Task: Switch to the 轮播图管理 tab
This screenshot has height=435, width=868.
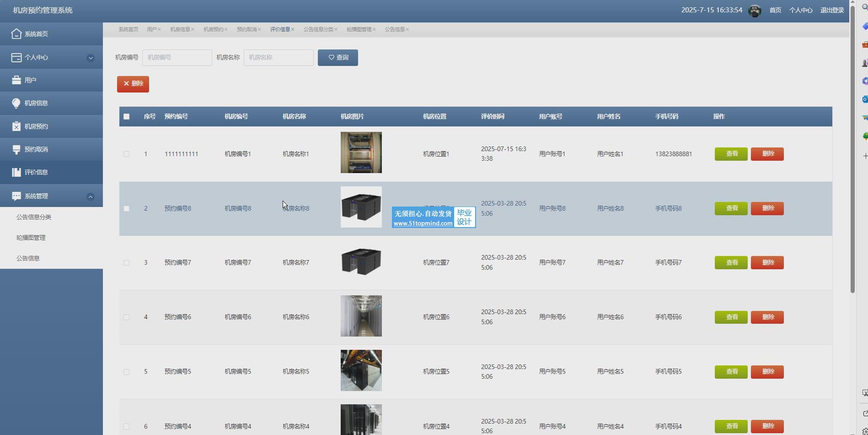Action: pyautogui.click(x=359, y=29)
